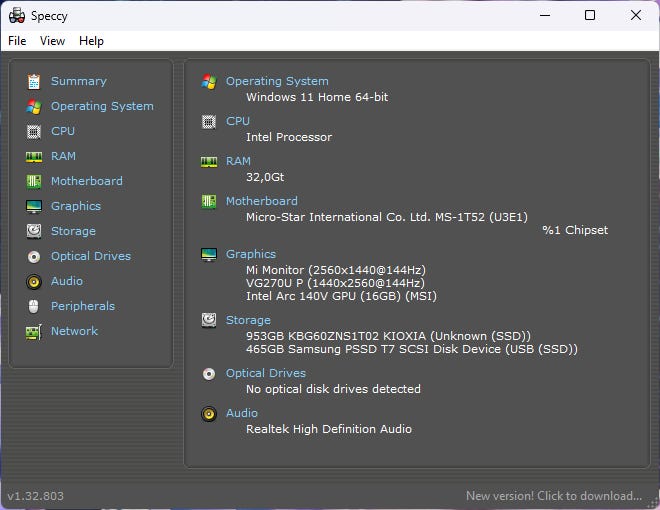
Task: Click the Motherboard icon in summary panel
Action: pos(209,202)
